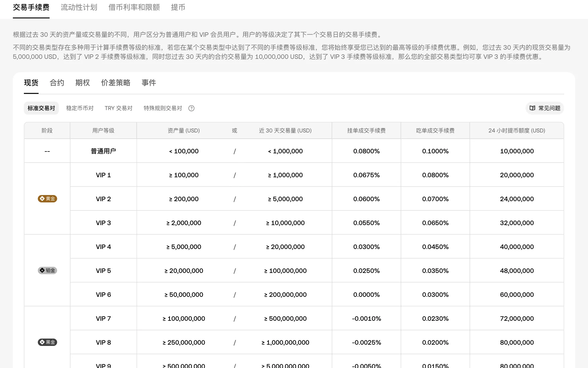Open the 常见问题 FAQ button
Image resolution: width=588 pixels, height=368 pixels.
pos(545,108)
